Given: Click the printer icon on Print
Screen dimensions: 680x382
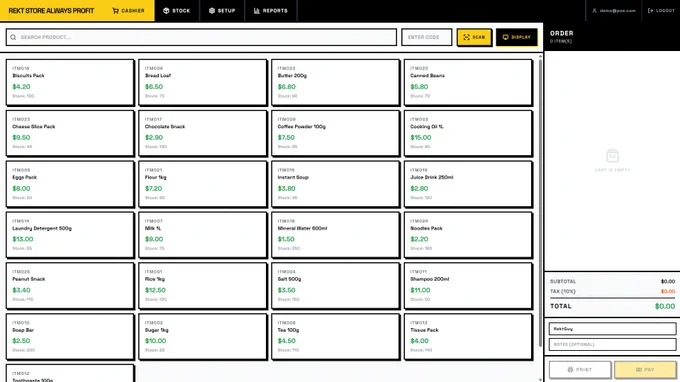Looking at the screenshot, I should click(x=570, y=370).
